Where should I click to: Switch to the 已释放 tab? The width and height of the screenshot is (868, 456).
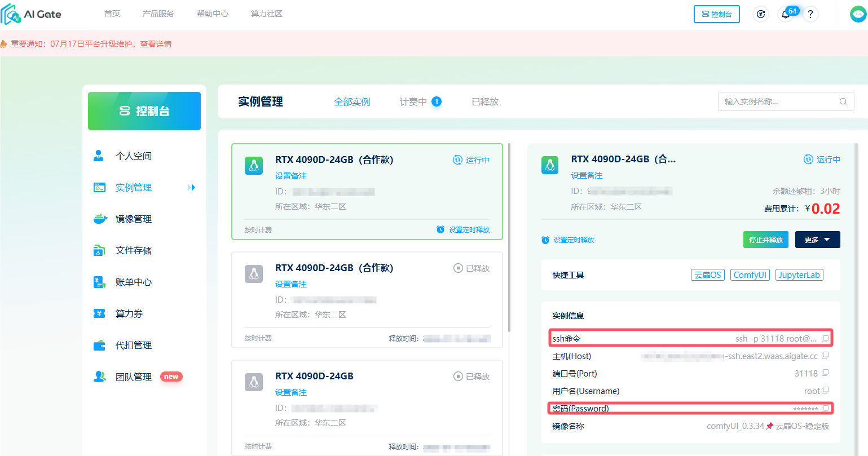pos(484,101)
